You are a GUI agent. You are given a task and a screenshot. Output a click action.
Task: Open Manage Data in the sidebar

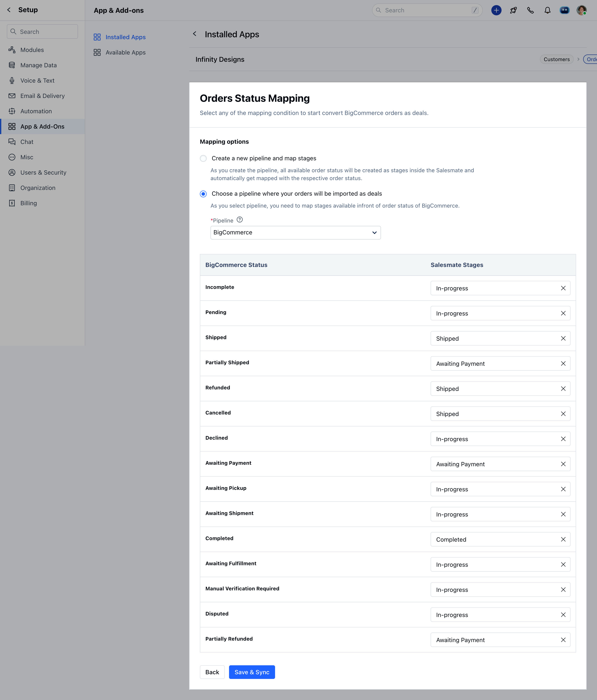coord(42,65)
